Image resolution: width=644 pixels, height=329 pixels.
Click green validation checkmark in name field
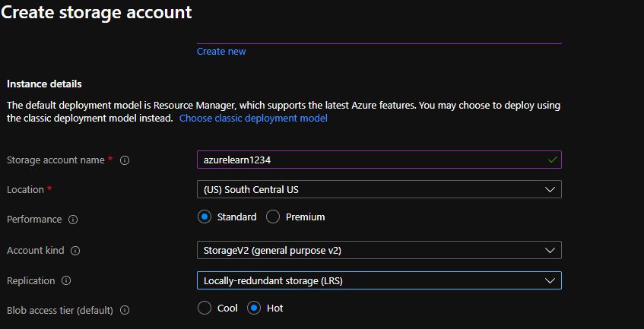point(553,160)
